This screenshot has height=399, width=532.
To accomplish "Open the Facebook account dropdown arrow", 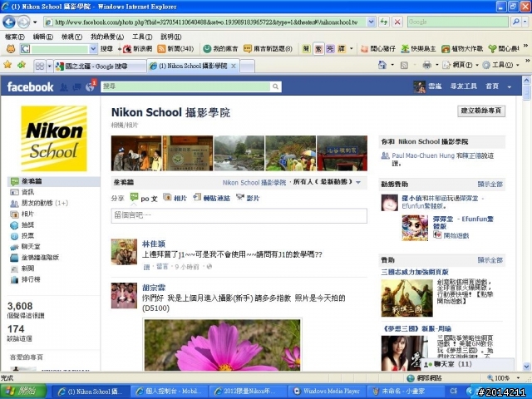I will pyautogui.click(x=509, y=87).
